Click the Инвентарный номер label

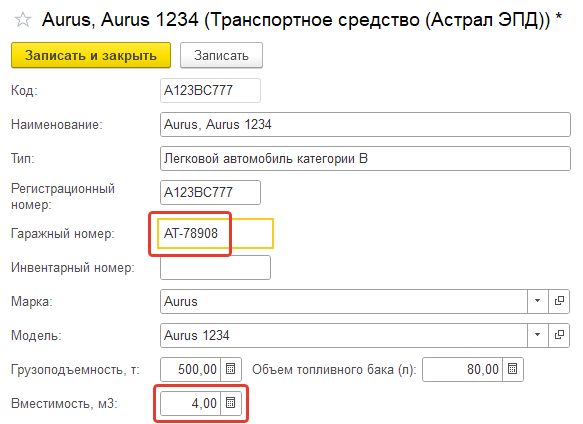(73, 267)
